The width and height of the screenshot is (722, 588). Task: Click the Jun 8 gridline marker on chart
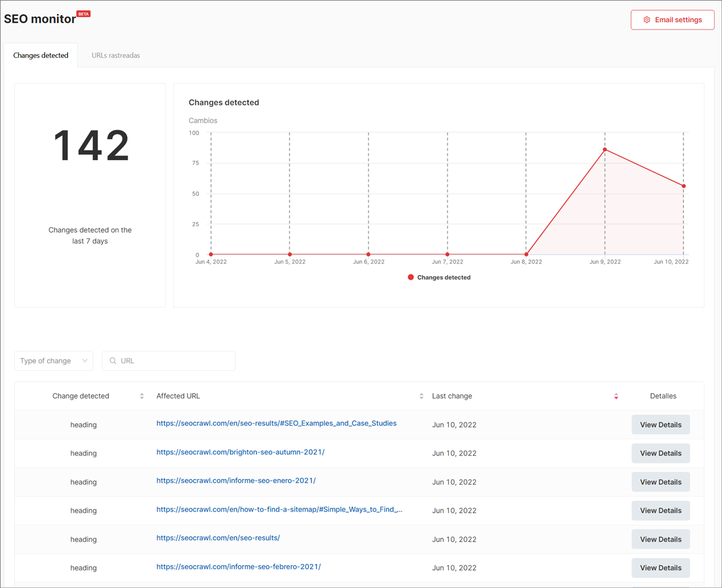526,255
